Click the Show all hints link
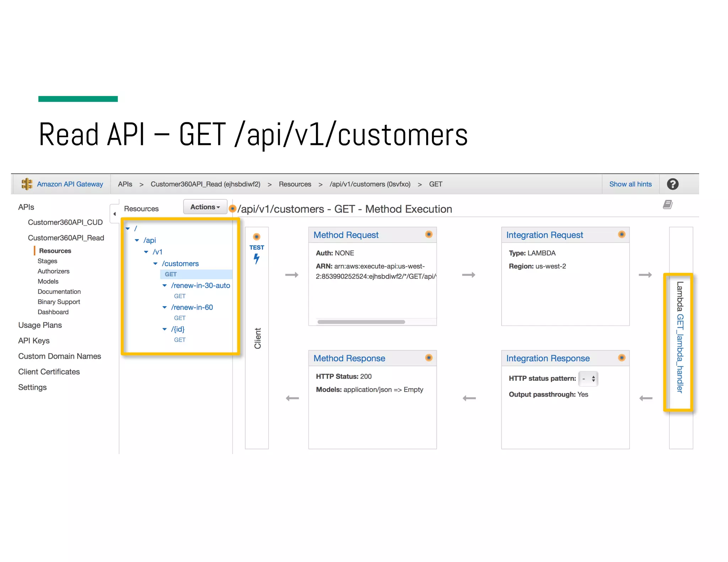 pyautogui.click(x=630, y=184)
